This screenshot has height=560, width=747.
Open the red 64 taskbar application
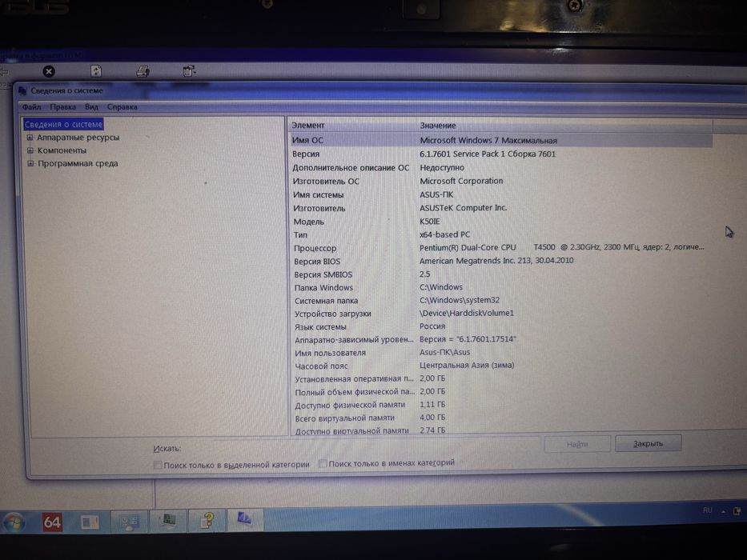coord(52,522)
